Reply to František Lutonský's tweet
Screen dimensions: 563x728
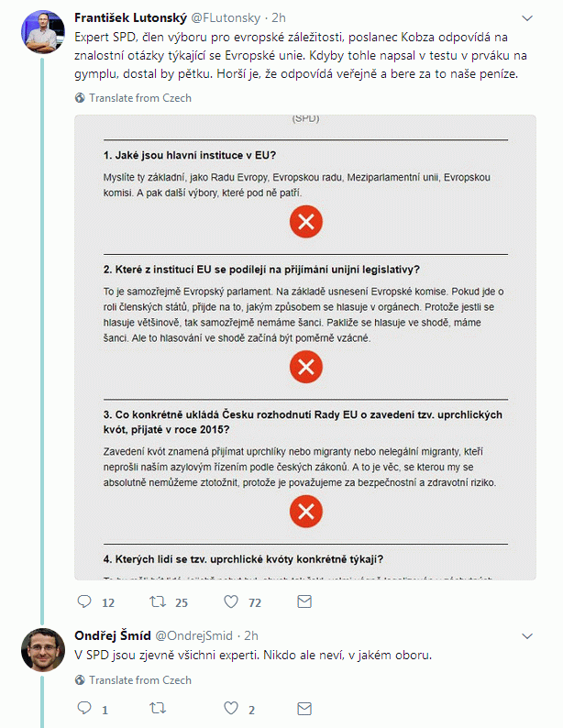[x=84, y=601]
